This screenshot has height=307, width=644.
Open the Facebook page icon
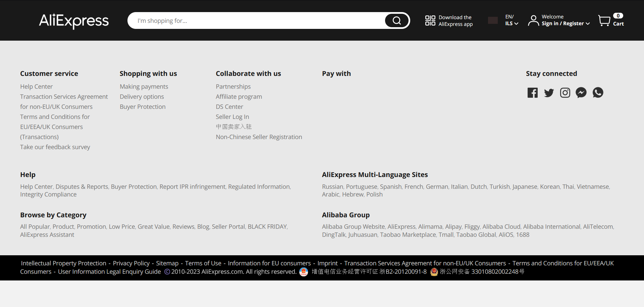click(x=532, y=93)
